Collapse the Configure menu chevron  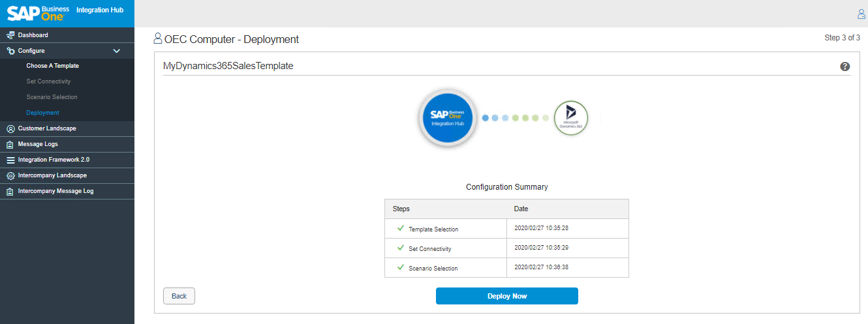click(x=117, y=51)
